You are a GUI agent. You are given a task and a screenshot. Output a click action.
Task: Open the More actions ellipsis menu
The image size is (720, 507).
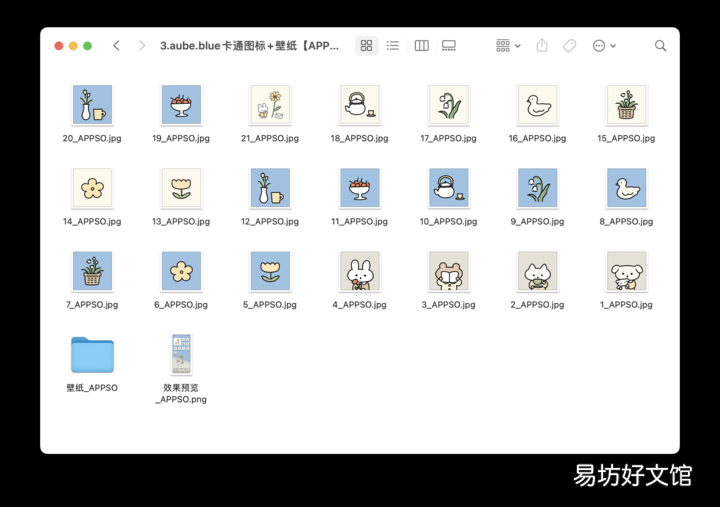[x=604, y=45]
